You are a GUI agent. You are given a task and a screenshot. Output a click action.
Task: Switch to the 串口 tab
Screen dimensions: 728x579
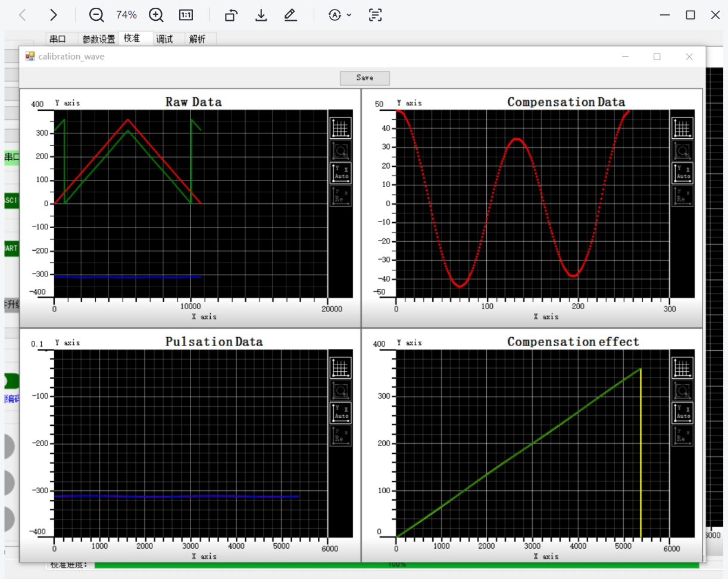(x=58, y=39)
